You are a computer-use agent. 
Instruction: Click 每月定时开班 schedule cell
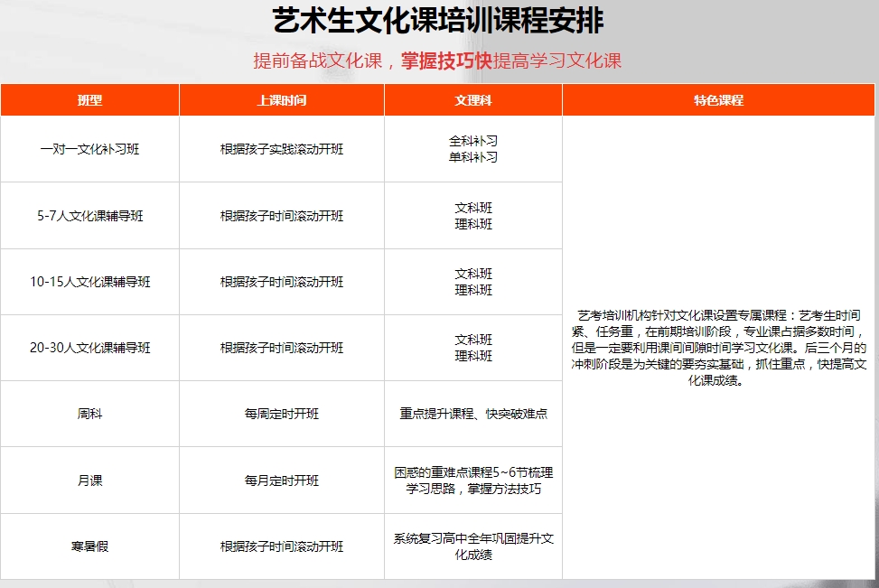(281, 480)
